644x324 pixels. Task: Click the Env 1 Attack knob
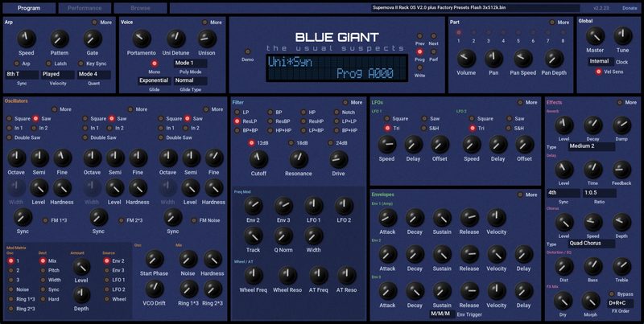pyautogui.click(x=387, y=218)
